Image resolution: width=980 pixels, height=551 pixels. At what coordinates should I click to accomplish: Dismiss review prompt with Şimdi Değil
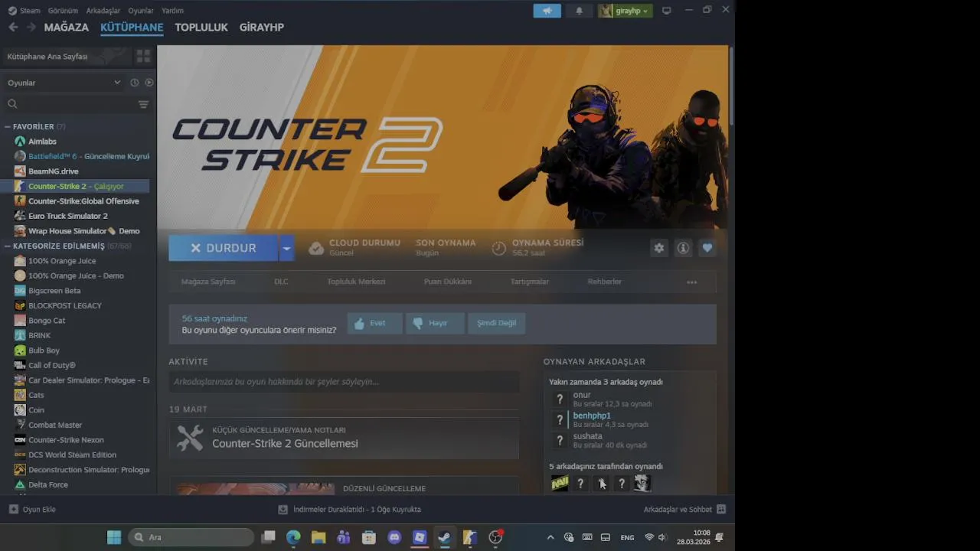pos(496,323)
